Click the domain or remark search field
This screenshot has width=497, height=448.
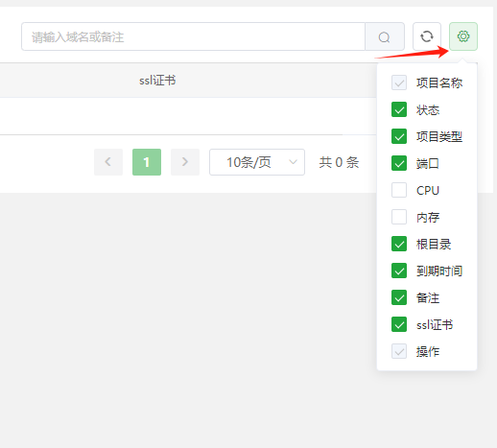[x=193, y=36]
